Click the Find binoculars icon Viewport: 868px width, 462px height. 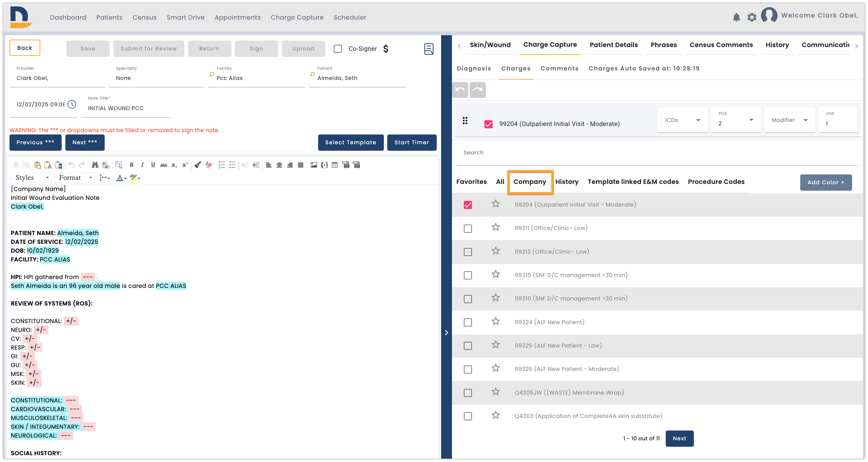click(95, 165)
